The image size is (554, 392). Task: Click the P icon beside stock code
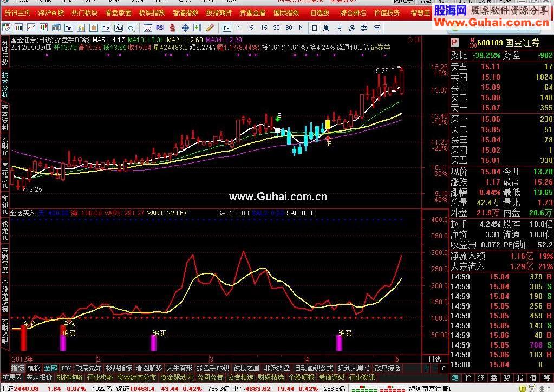coord(454,43)
